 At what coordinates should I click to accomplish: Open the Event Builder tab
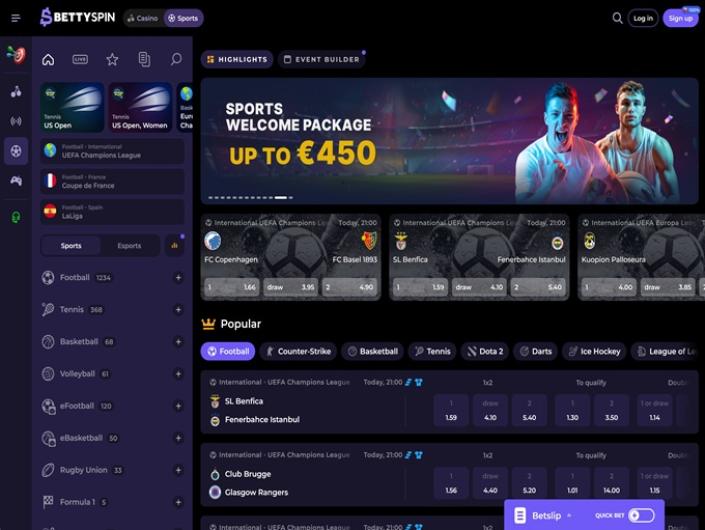322,59
